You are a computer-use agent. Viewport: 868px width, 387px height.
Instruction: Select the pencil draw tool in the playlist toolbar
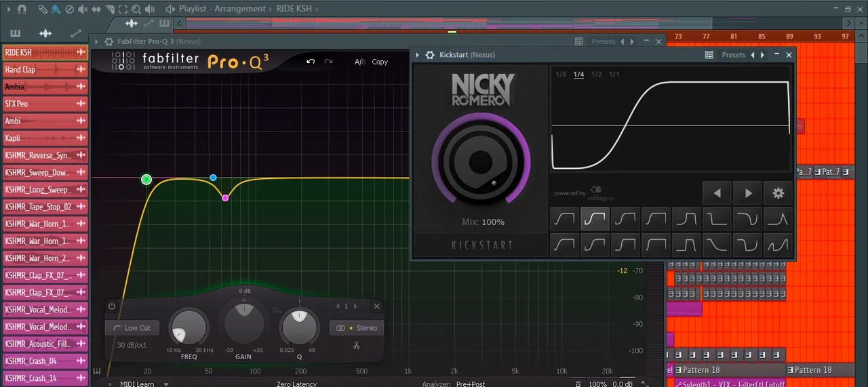tap(43, 9)
